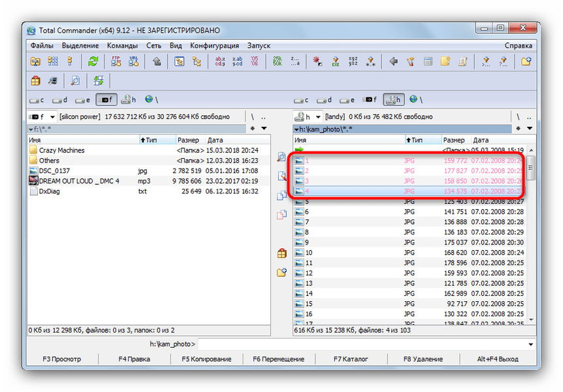Click the calculator-like toolbar icon

(428, 61)
